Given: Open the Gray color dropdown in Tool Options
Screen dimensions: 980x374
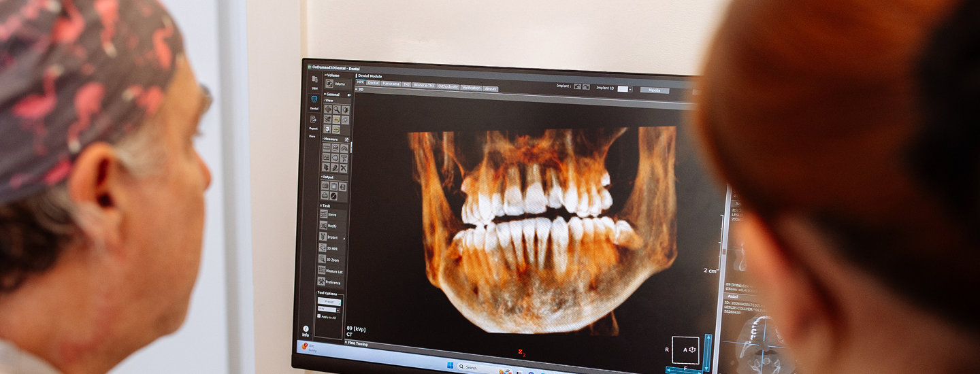Looking at the screenshot, I should 329,309.
